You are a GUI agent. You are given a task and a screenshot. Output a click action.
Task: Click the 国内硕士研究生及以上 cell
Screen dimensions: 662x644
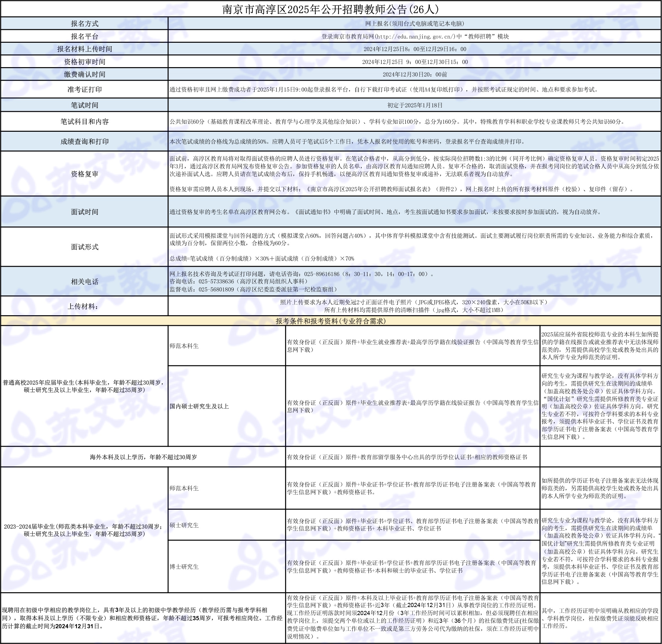click(x=227, y=406)
